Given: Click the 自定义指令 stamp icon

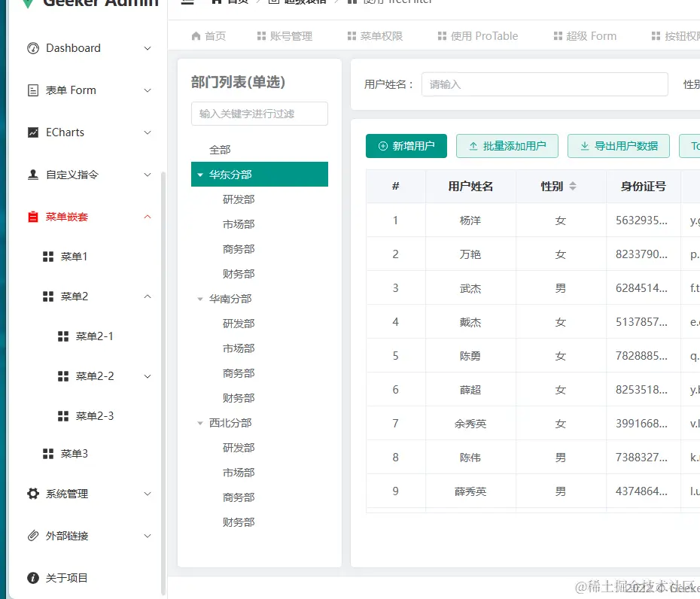Looking at the screenshot, I should 33,175.
